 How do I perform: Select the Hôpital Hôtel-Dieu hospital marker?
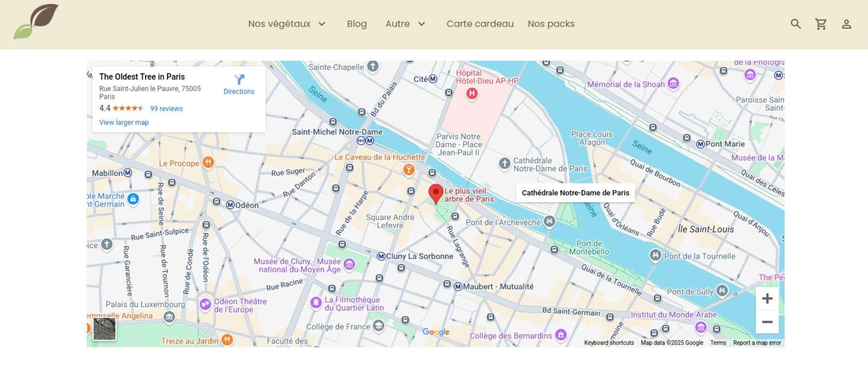472,93
